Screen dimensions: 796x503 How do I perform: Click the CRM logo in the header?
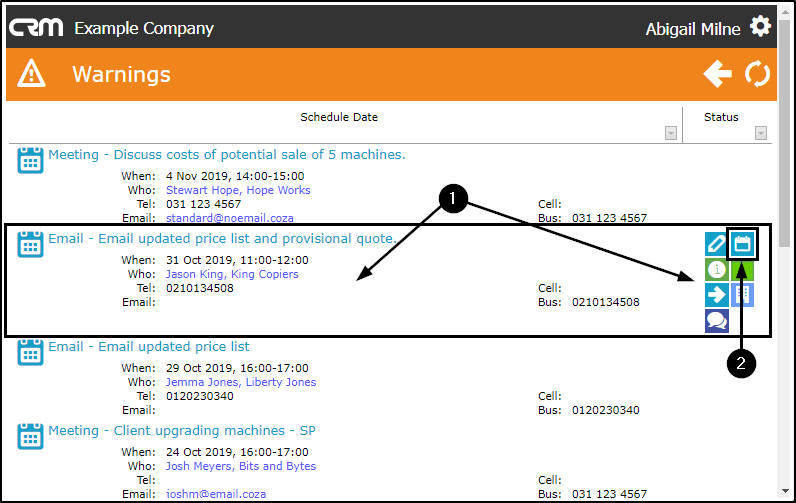point(36,27)
